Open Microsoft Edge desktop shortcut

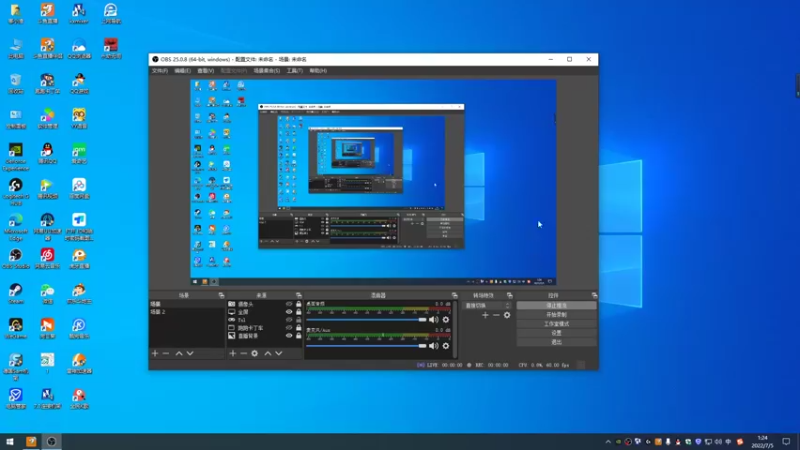(x=16, y=227)
